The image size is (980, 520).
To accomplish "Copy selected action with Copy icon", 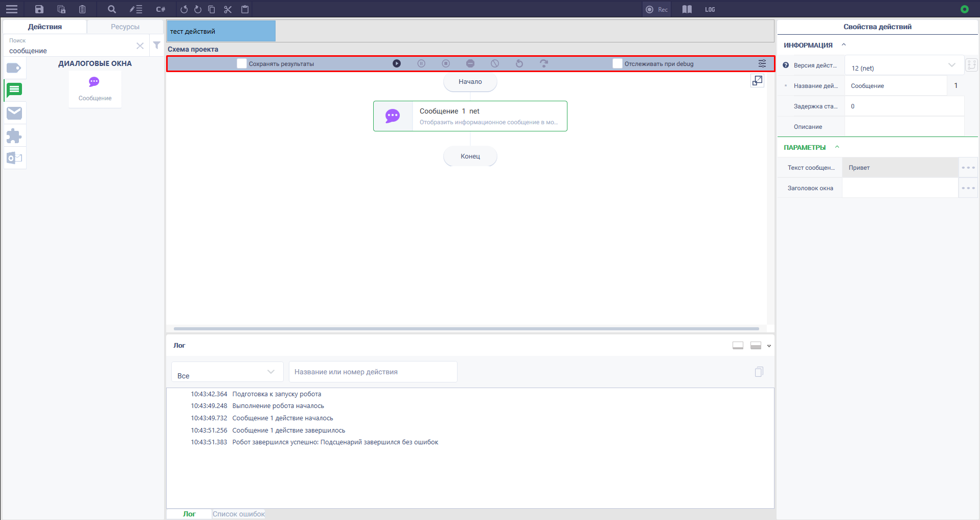I will coord(212,9).
